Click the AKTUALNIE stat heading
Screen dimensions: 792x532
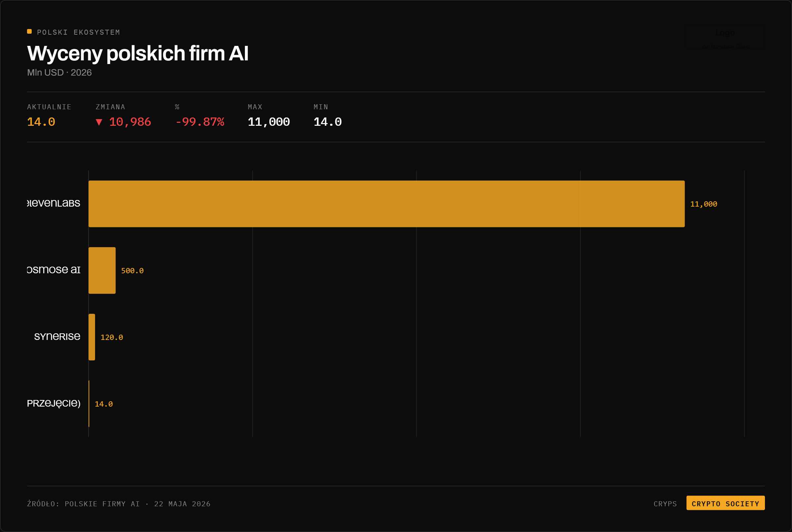(49, 107)
